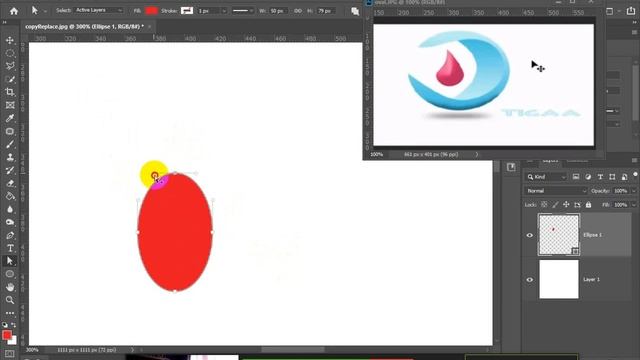The width and height of the screenshot is (640, 360).
Task: Toggle lock position
Action: 566,204
